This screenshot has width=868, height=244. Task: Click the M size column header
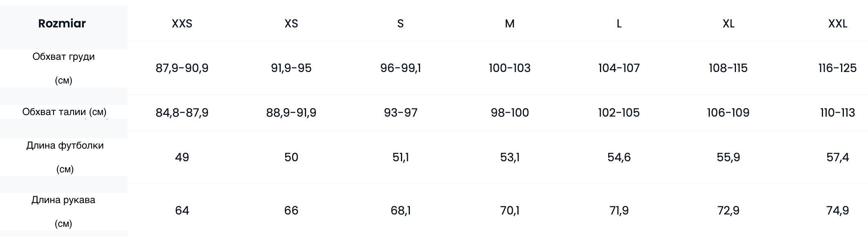click(510, 24)
